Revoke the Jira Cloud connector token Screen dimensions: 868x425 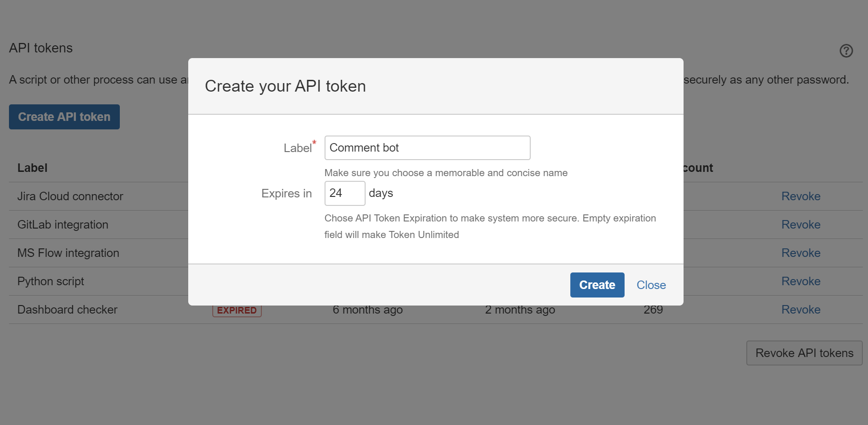point(801,196)
